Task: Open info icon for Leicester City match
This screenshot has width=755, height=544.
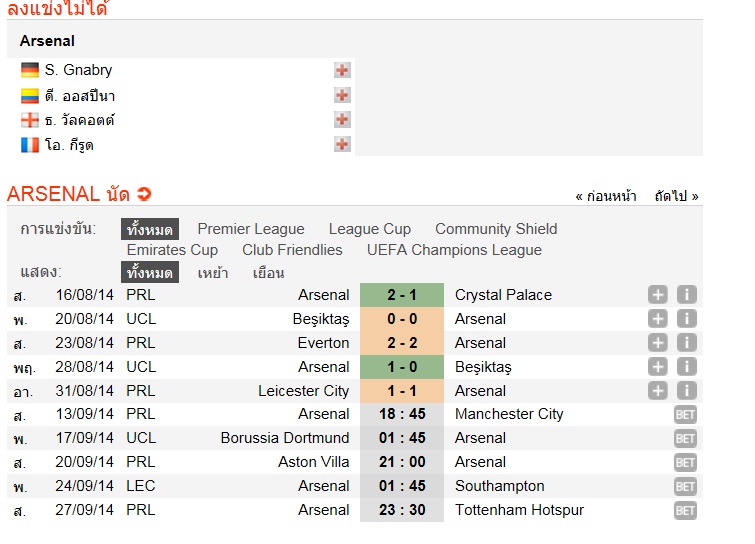Action: click(x=687, y=390)
